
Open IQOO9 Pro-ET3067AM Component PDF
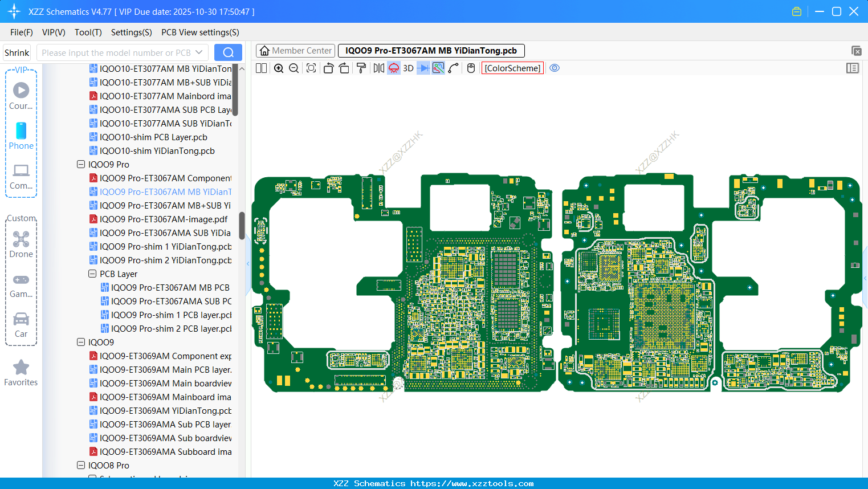coord(160,178)
